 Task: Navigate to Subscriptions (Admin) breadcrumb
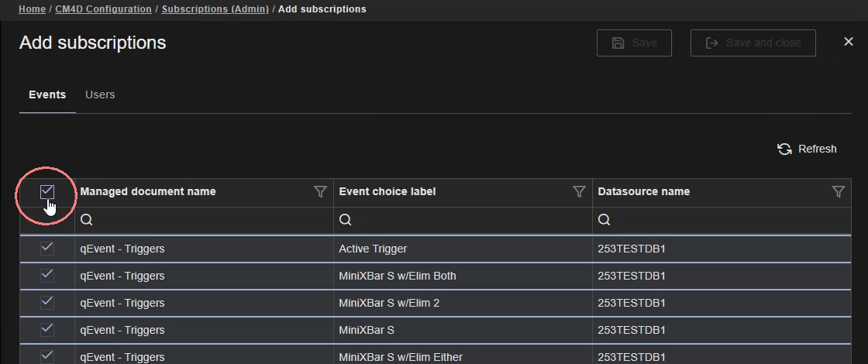point(215,9)
